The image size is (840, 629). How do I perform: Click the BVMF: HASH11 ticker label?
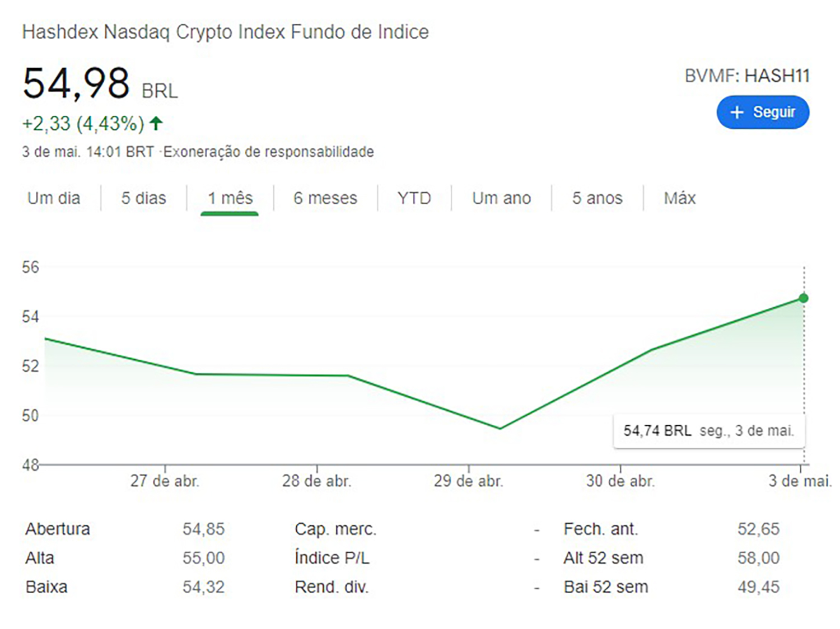tap(747, 76)
